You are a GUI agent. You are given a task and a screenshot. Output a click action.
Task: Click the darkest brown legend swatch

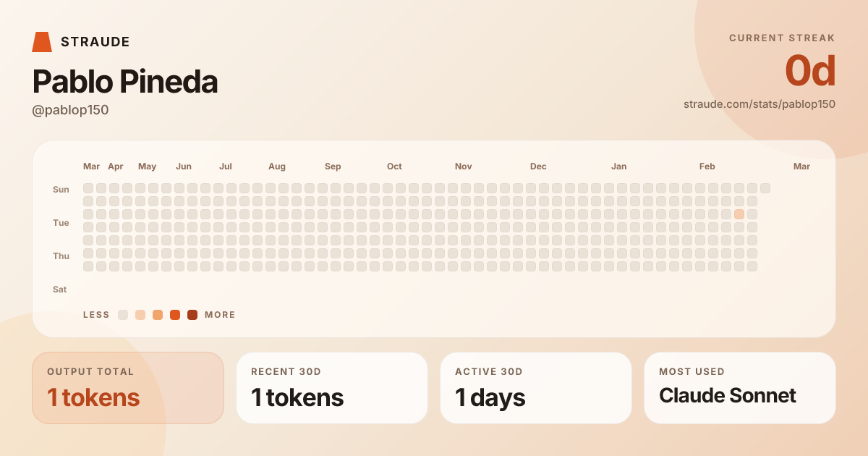[192, 315]
